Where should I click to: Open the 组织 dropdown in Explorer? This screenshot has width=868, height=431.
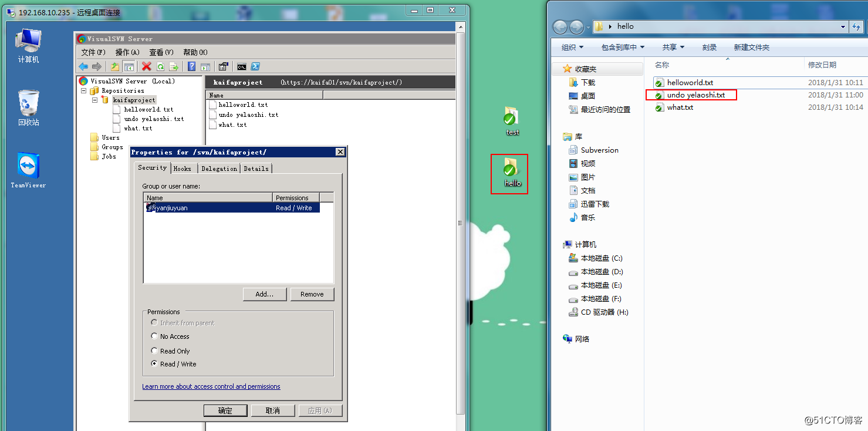[x=572, y=47]
